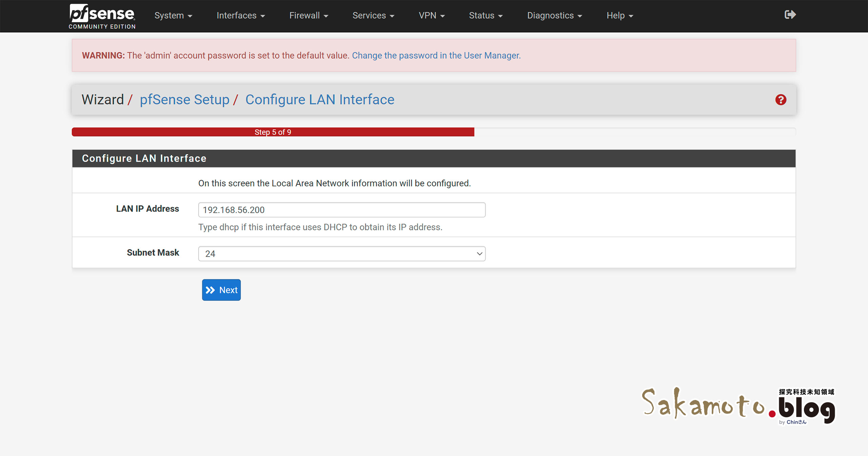Viewport: 868px width, 456px height.
Task: Open the Firewall menu
Action: [309, 16]
